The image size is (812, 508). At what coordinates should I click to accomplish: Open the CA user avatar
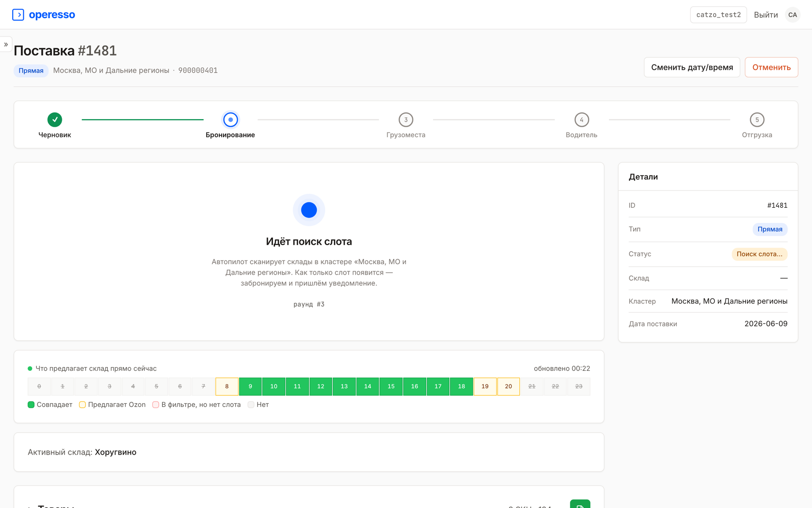tap(793, 15)
